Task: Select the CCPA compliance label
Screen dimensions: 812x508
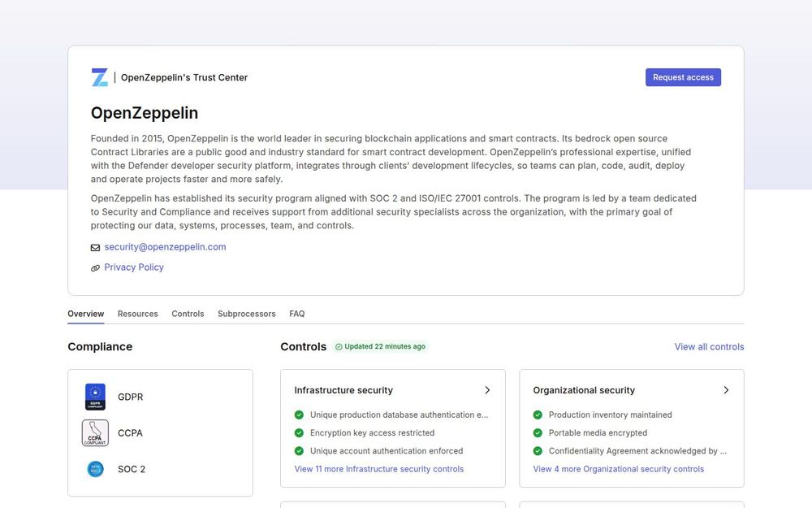Action: (x=130, y=433)
